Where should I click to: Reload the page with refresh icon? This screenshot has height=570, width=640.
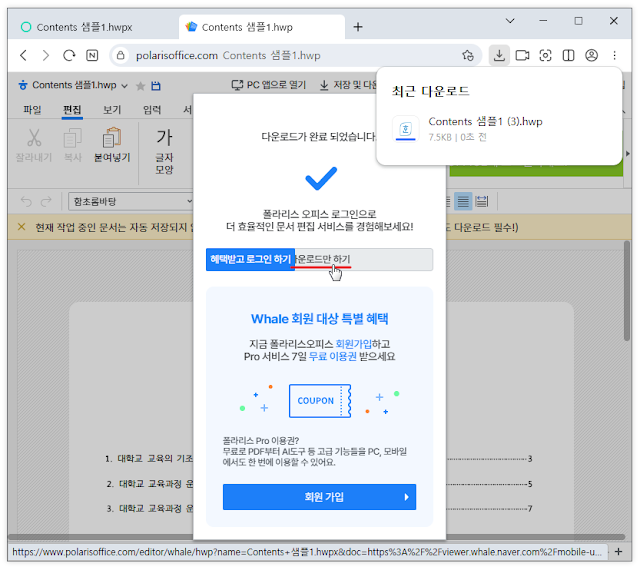click(x=69, y=55)
